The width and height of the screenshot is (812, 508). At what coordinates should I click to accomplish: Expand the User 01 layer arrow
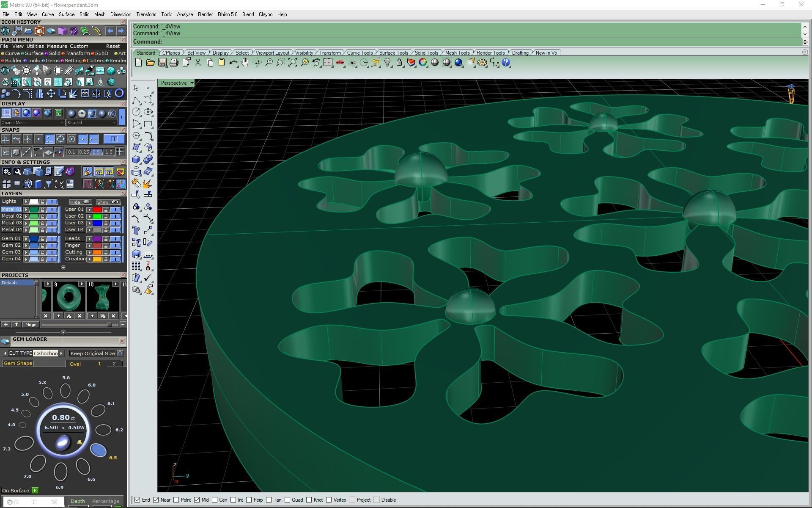pos(89,210)
